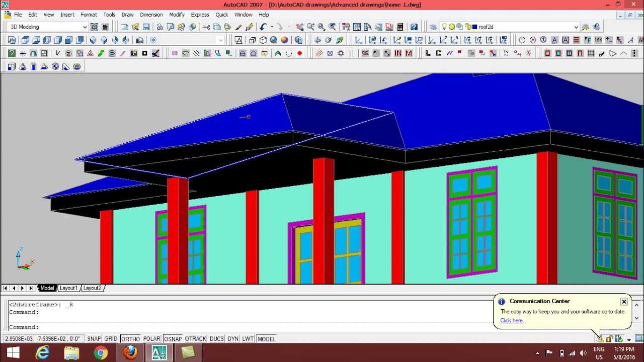This screenshot has width=644, height=362.
Task: Click the Layer Properties Manager icon
Action: coord(433,27)
